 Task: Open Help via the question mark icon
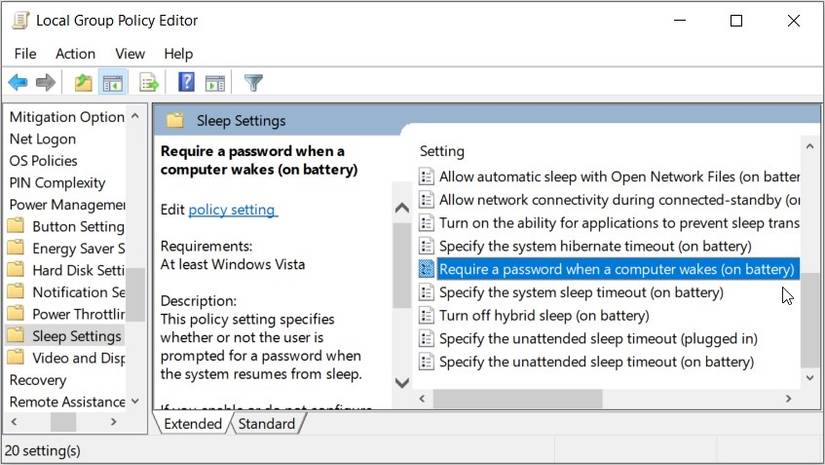[x=186, y=82]
